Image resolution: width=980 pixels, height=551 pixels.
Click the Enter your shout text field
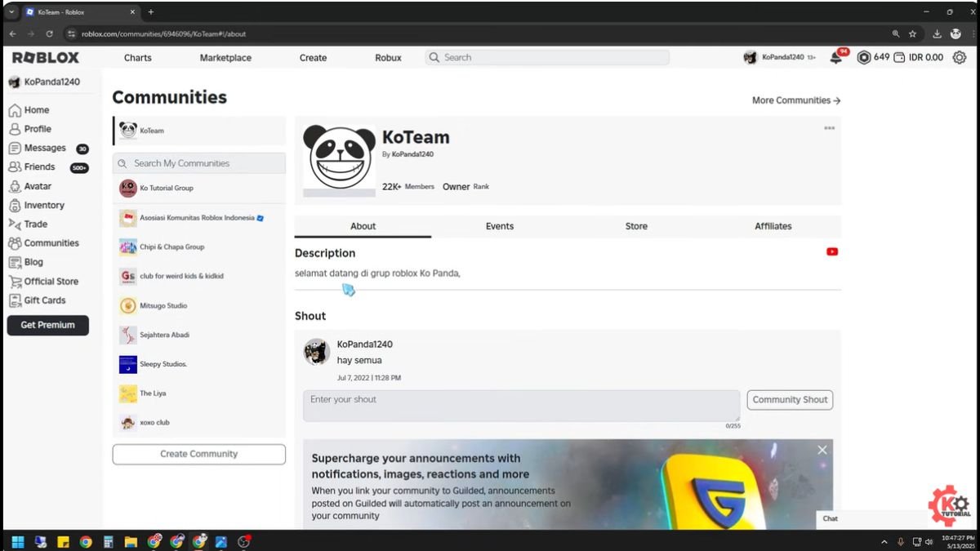coord(520,404)
